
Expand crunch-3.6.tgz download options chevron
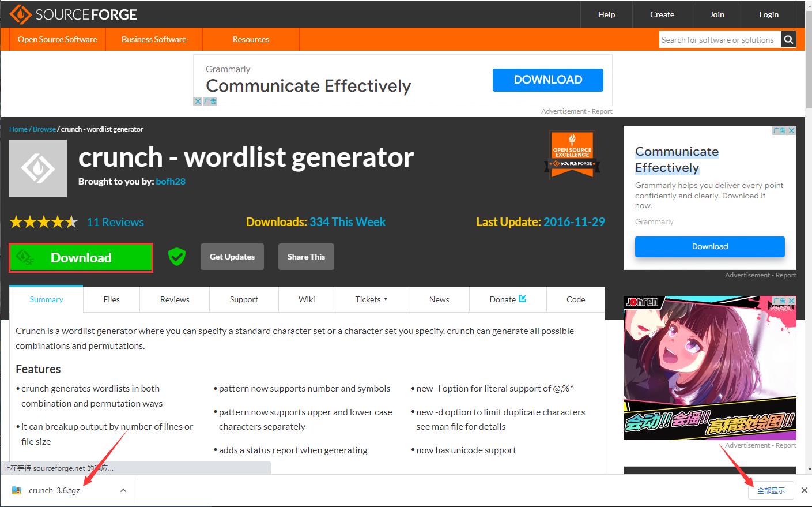tap(123, 490)
